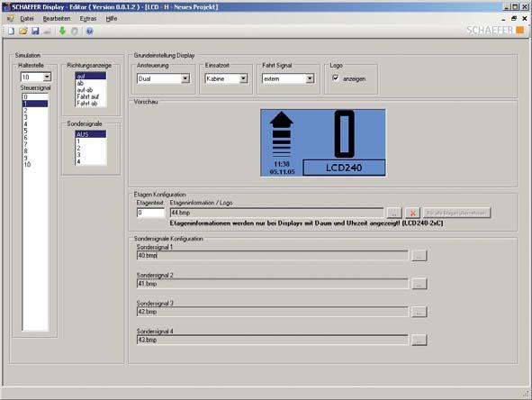This screenshot has width=532, height=400.
Task: Browse for the Sondersignal 3 file
Action: coord(419,312)
